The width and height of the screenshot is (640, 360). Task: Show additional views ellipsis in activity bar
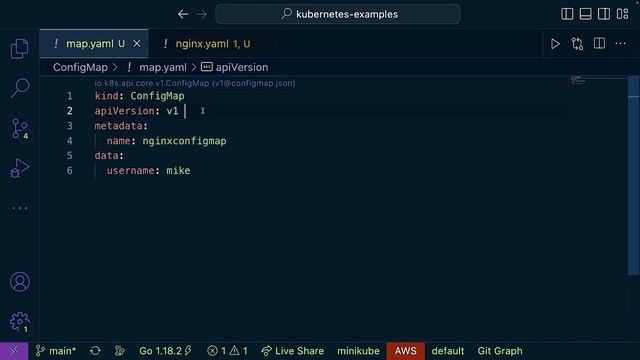20,208
